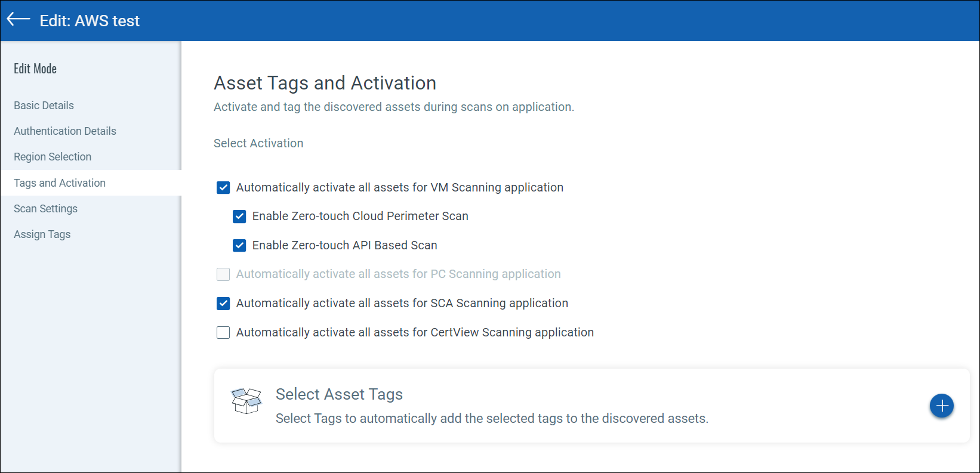Click SCA Scanning application label text
980x473 pixels.
point(402,303)
